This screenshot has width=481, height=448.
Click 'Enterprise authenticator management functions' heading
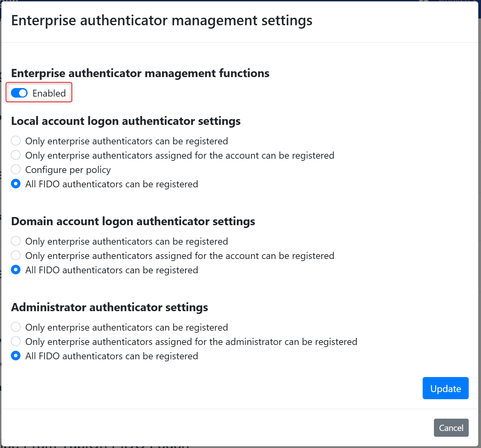(x=140, y=73)
